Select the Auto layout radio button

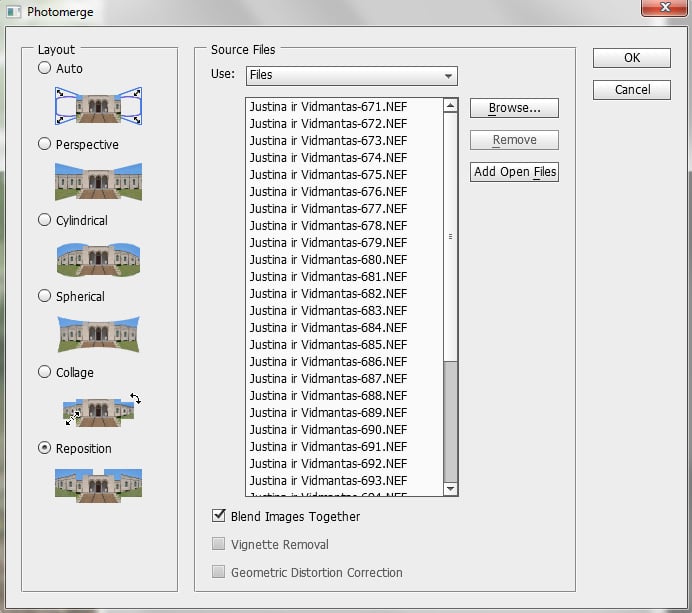(x=44, y=68)
